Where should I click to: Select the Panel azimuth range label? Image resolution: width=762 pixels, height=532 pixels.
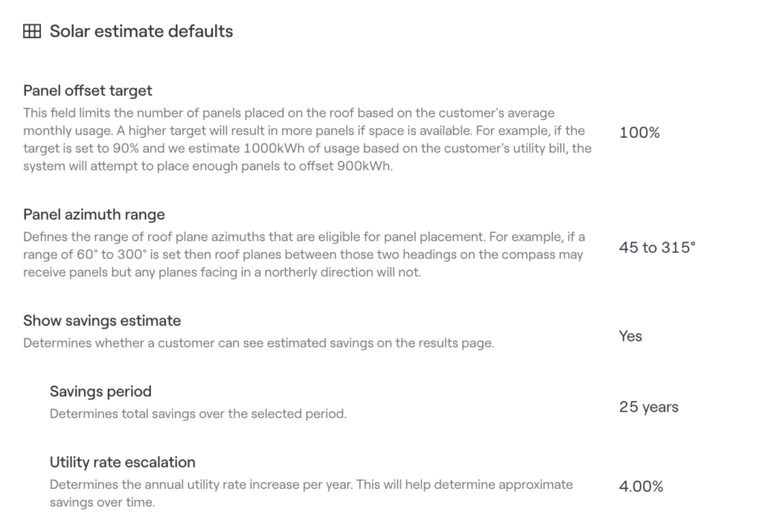(x=94, y=215)
